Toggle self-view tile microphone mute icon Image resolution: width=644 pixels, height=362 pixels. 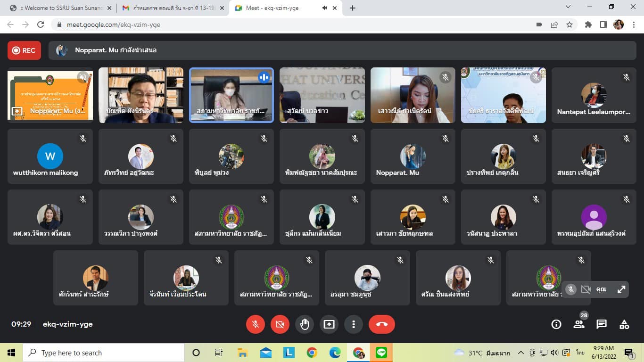tap(571, 289)
